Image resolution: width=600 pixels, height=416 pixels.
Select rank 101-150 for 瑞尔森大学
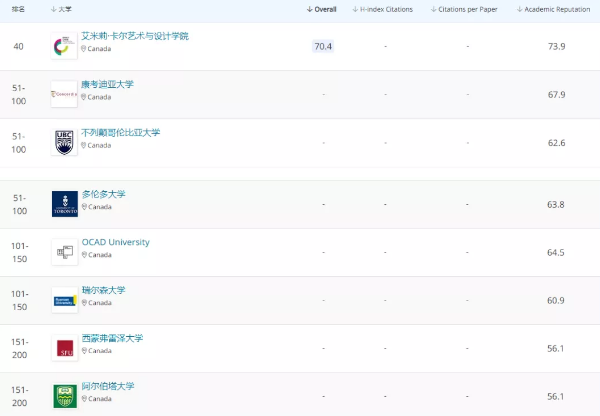20,300
